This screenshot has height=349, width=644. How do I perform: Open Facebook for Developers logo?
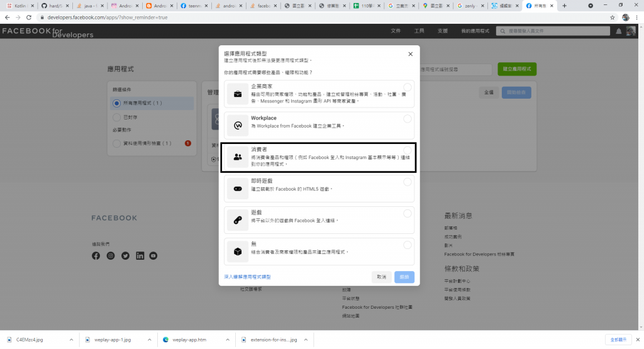(x=48, y=32)
